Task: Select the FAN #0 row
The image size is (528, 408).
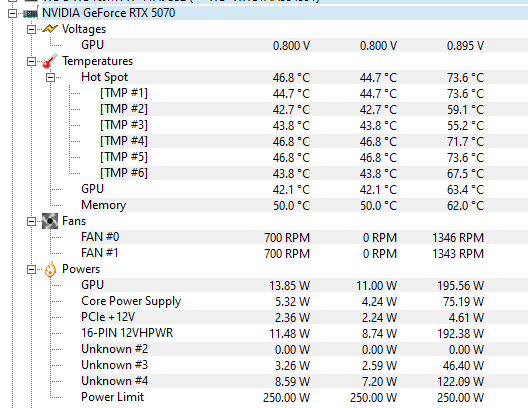Action: tap(304, 237)
